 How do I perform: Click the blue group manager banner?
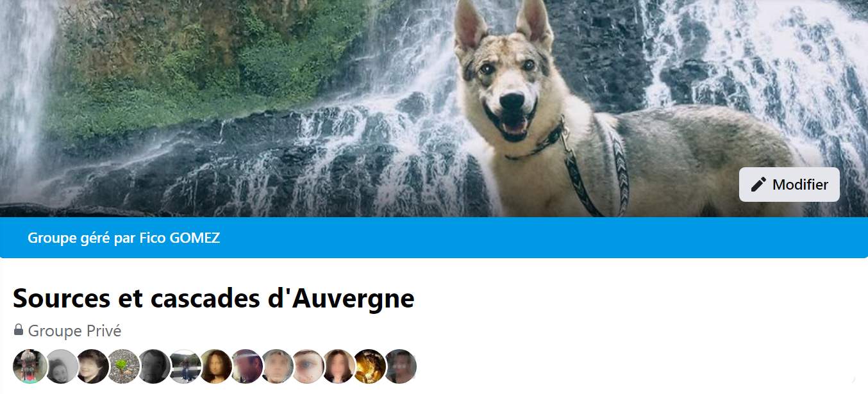(x=434, y=238)
